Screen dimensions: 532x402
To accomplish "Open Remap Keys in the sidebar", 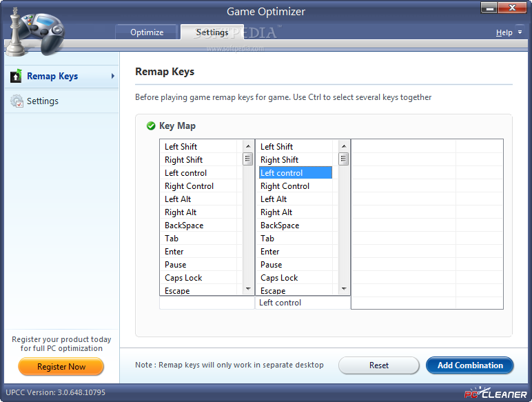I will [62, 77].
